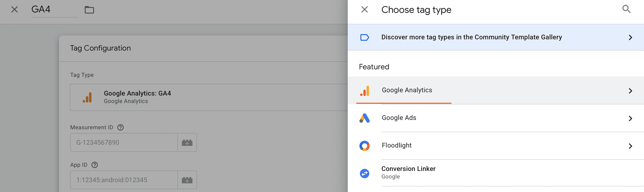Click the App ID help icon

(x=94, y=165)
